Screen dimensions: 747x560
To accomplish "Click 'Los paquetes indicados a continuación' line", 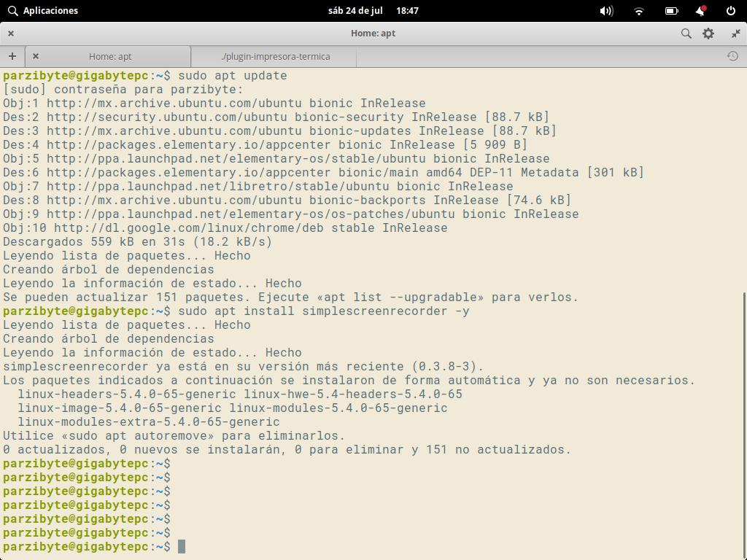I will (349, 380).
